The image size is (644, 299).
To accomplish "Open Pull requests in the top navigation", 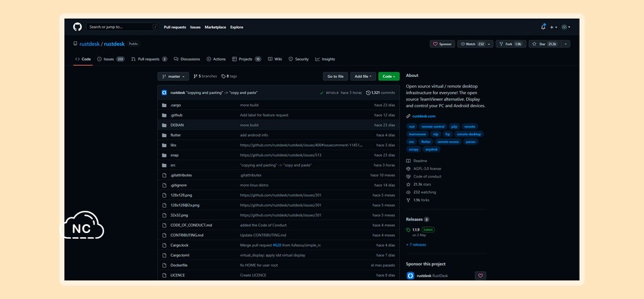I will tap(175, 27).
